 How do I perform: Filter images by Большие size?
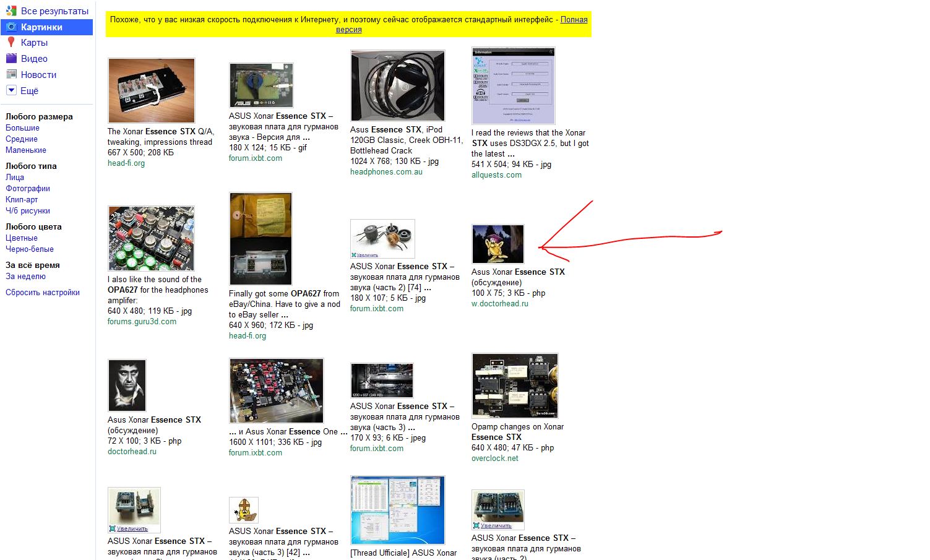click(x=22, y=128)
